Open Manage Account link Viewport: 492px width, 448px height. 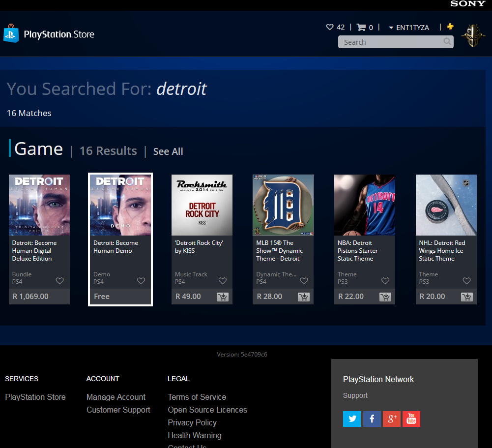coord(116,397)
